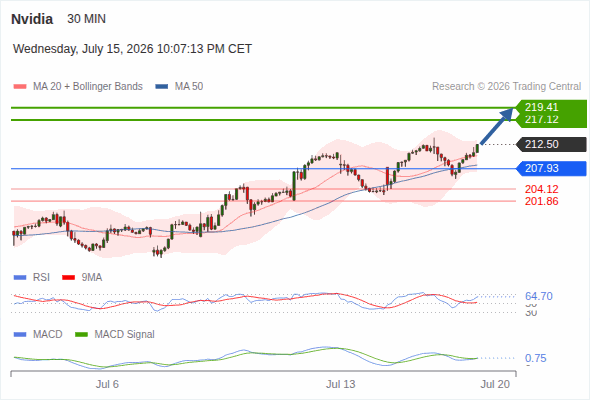Click the MA 20 + Bollinger Bands legend swatch

[x=20, y=87]
